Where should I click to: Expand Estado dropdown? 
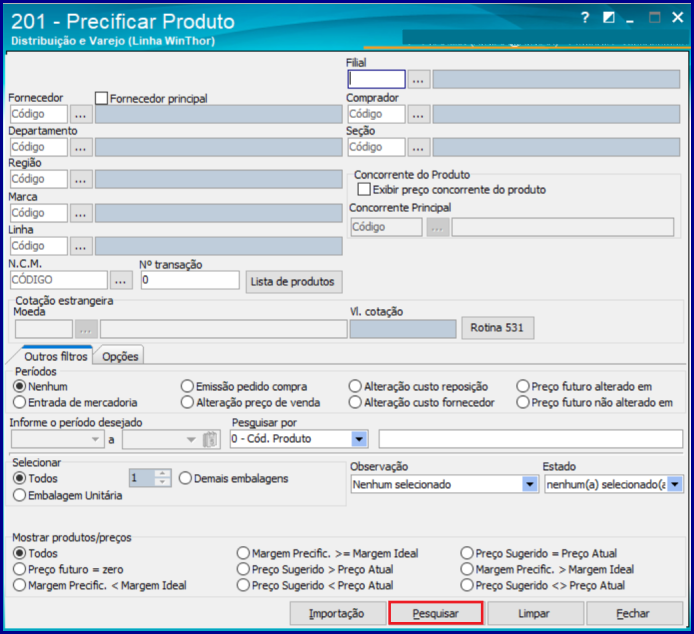[x=675, y=484]
